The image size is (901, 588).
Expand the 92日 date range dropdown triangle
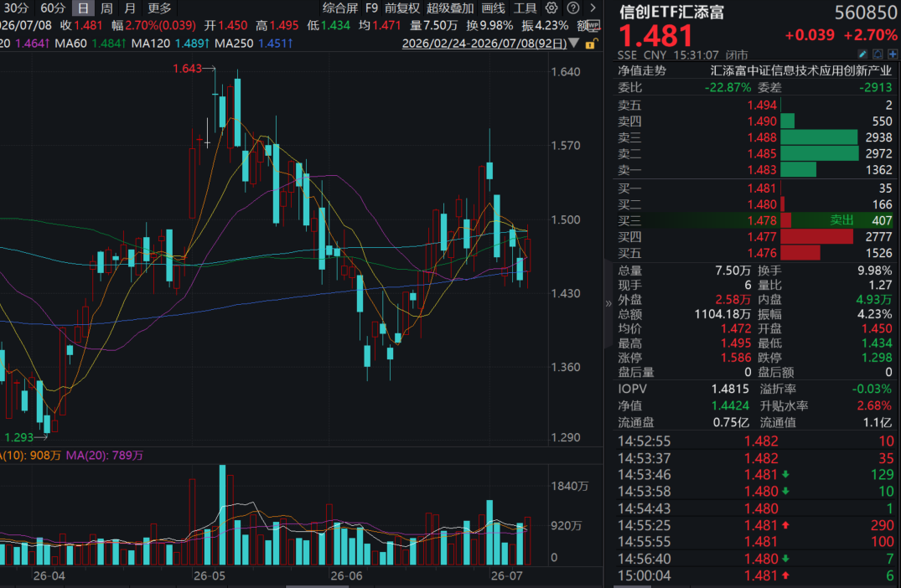573,43
